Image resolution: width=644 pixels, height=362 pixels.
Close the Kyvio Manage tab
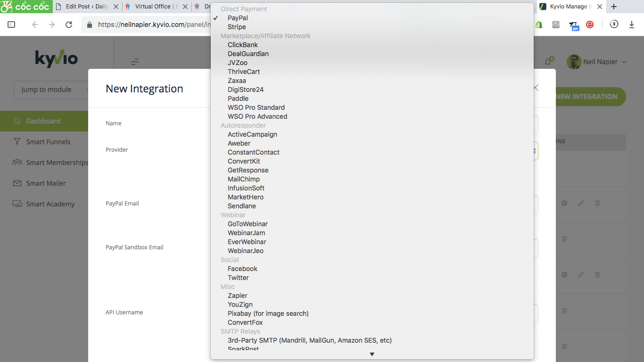(600, 7)
